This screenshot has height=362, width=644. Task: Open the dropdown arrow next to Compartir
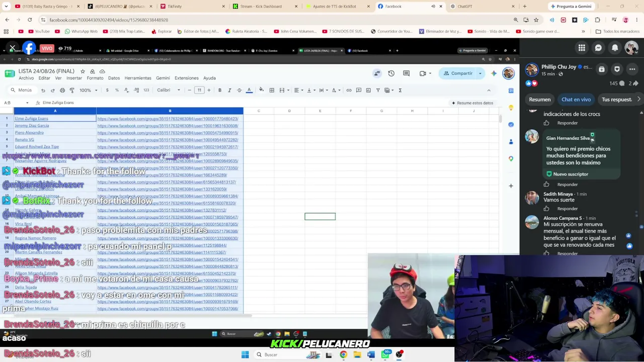[480, 73]
